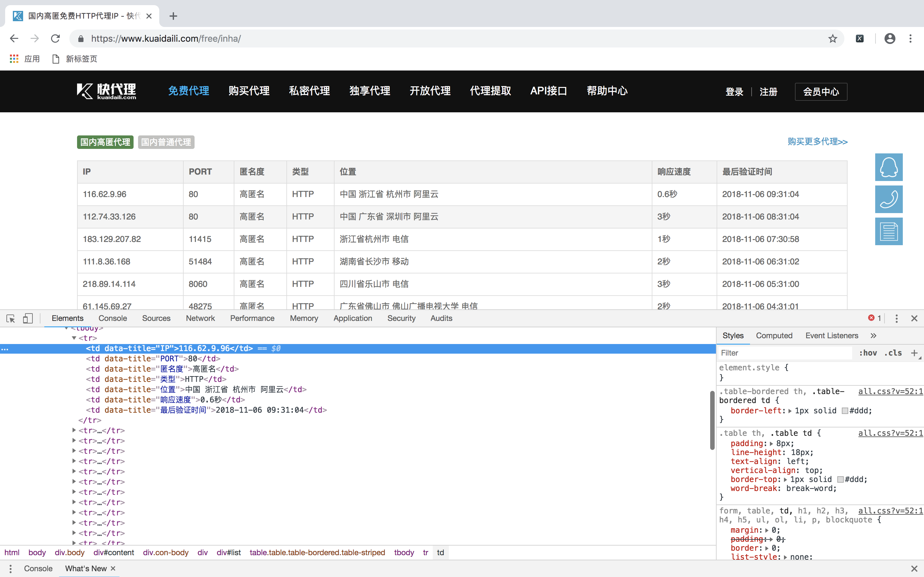924x577 pixels.
Task: Click the 会员中心 button
Action: pos(821,91)
